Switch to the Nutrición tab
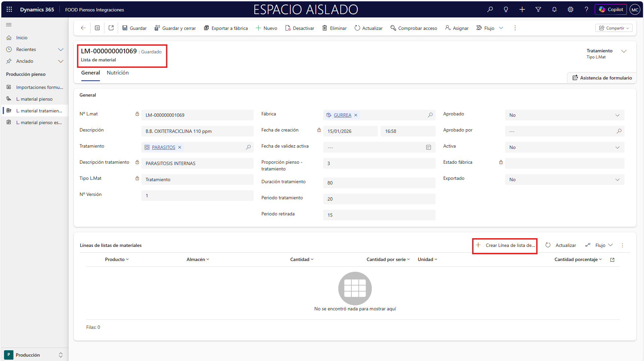The height and width of the screenshot is (361, 644). (x=117, y=73)
